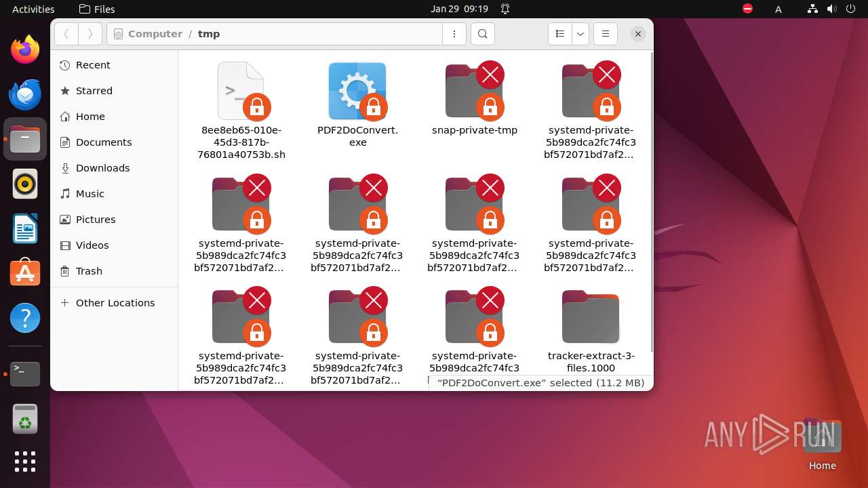Open Terminal from the dock
The width and height of the screenshot is (868, 488).
(x=25, y=374)
